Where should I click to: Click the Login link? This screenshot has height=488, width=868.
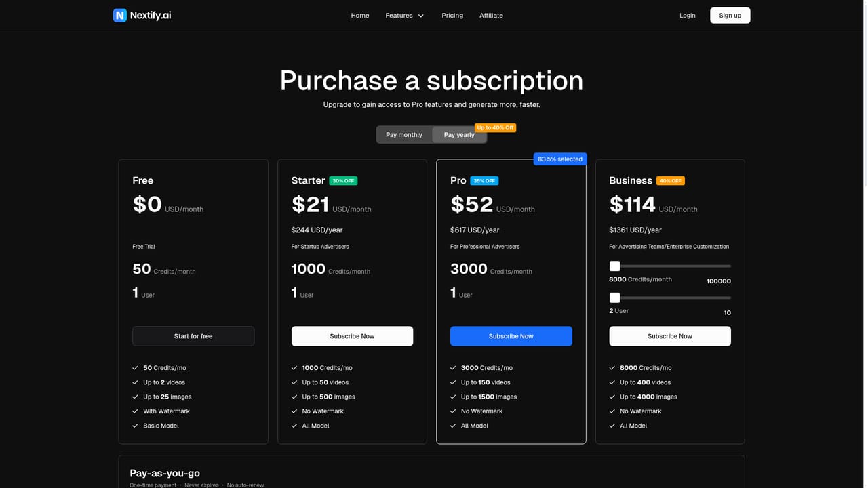[x=688, y=16]
